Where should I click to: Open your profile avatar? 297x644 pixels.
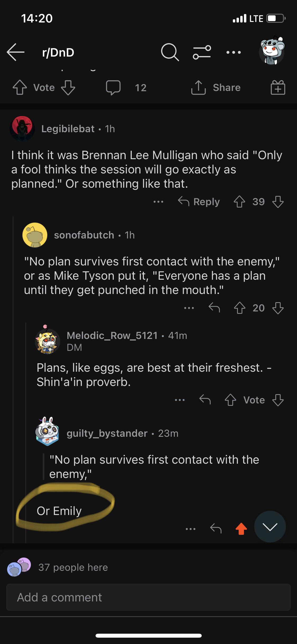[272, 51]
